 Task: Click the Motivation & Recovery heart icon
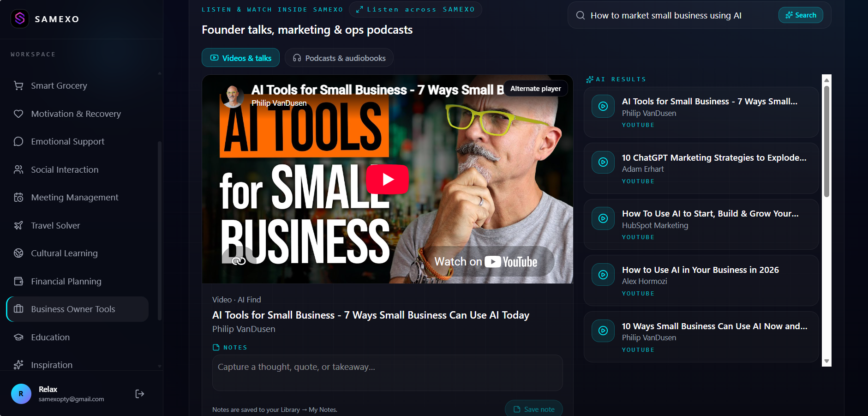18,114
